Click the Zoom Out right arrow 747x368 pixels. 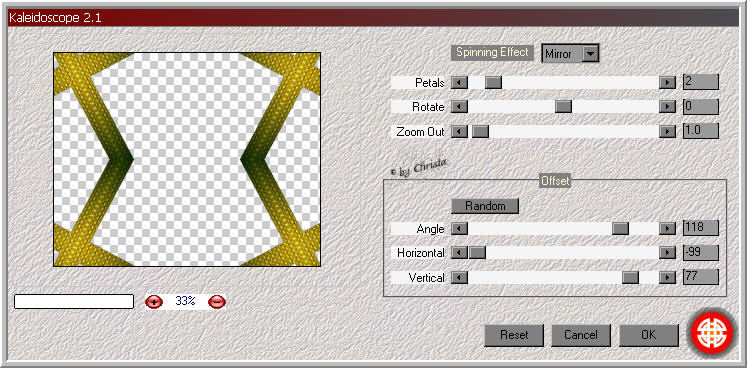pyautogui.click(x=667, y=132)
